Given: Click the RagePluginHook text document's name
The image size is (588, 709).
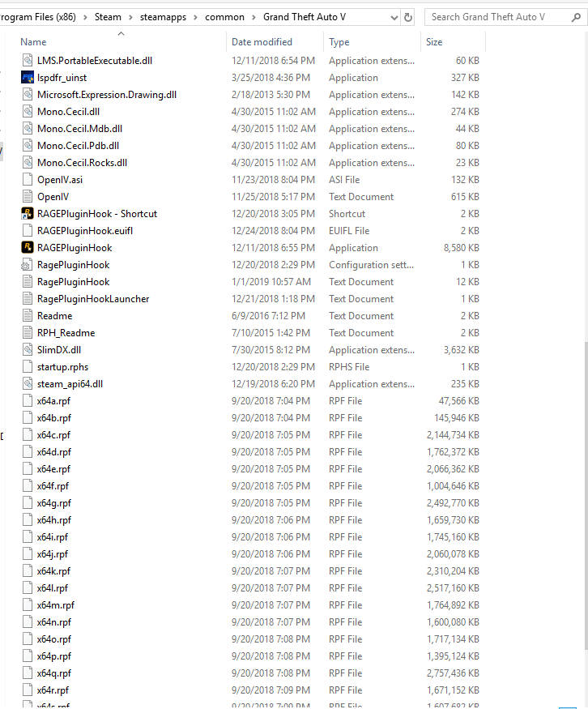Looking at the screenshot, I should 73,282.
